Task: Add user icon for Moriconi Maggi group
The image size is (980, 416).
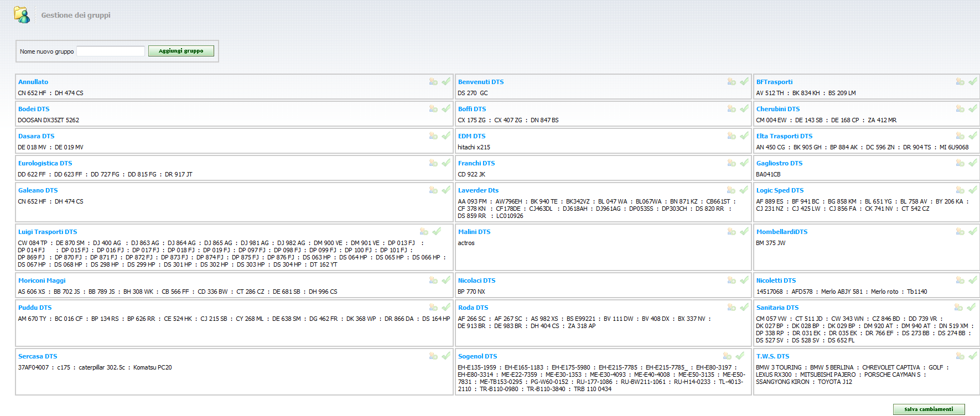Action: (x=433, y=280)
